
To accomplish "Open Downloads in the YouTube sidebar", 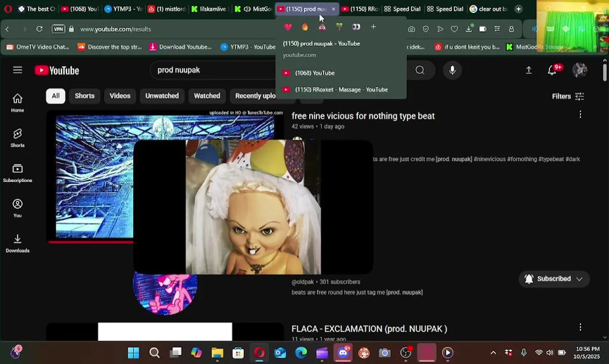I will pos(18,243).
